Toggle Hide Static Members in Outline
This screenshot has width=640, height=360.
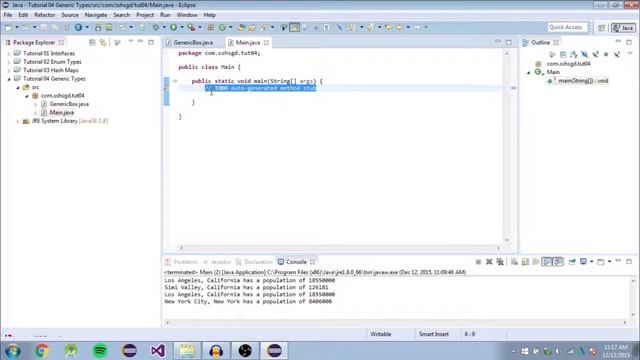click(x=596, y=54)
